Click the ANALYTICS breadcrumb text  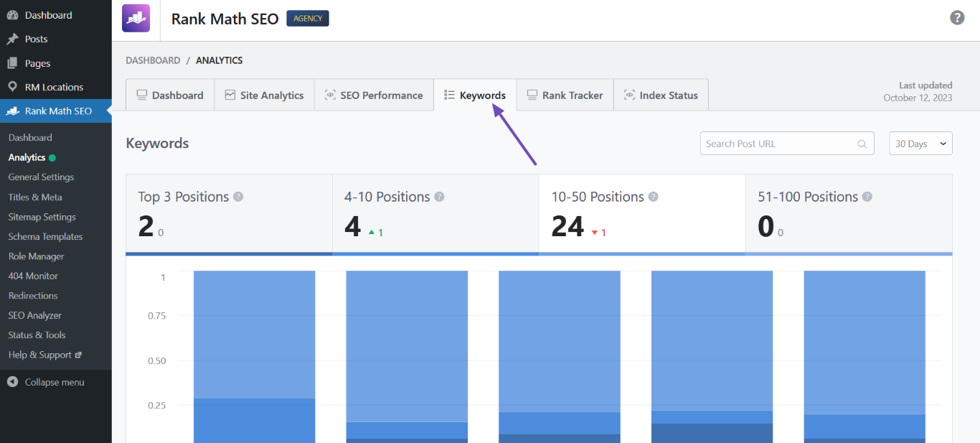220,60
